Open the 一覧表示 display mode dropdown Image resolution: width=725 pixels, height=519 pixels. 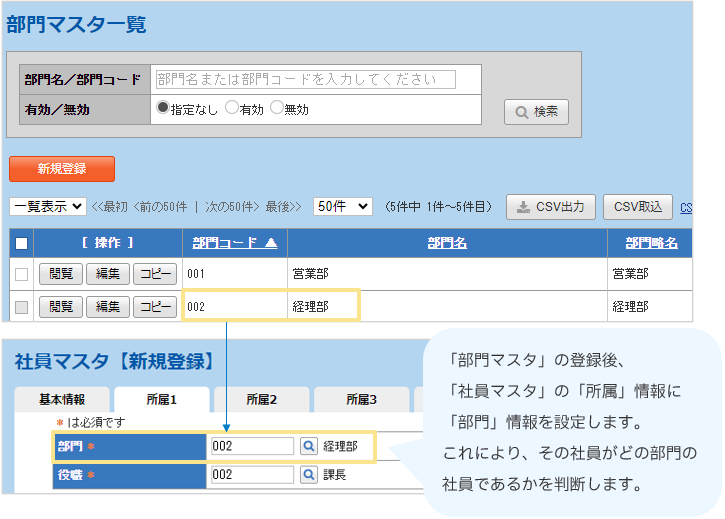tap(48, 207)
